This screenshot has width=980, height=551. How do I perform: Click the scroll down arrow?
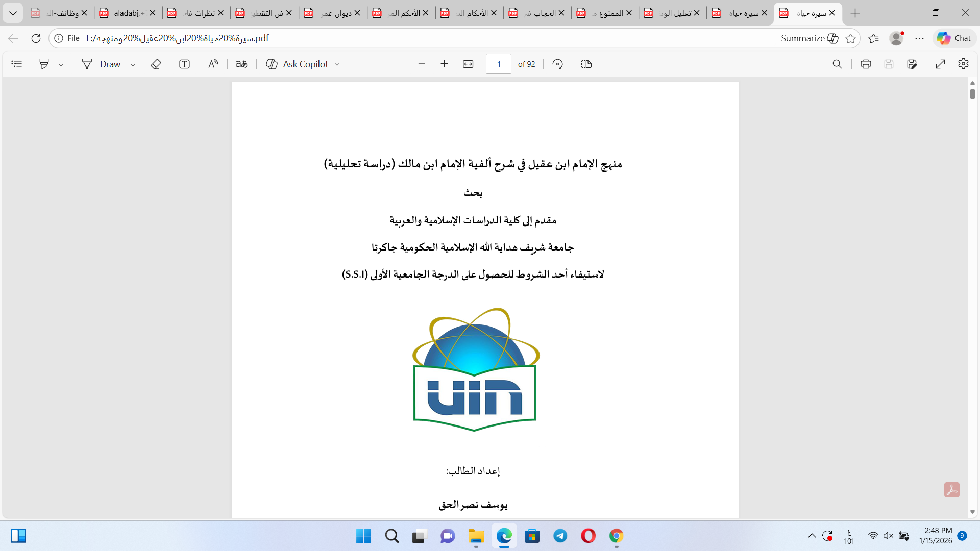click(972, 512)
